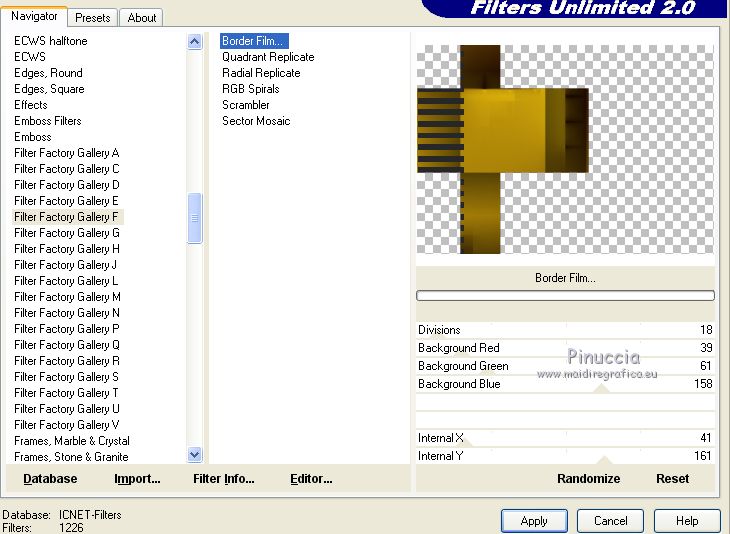Click the Database button
Viewport: 730px width, 534px height.
point(50,479)
